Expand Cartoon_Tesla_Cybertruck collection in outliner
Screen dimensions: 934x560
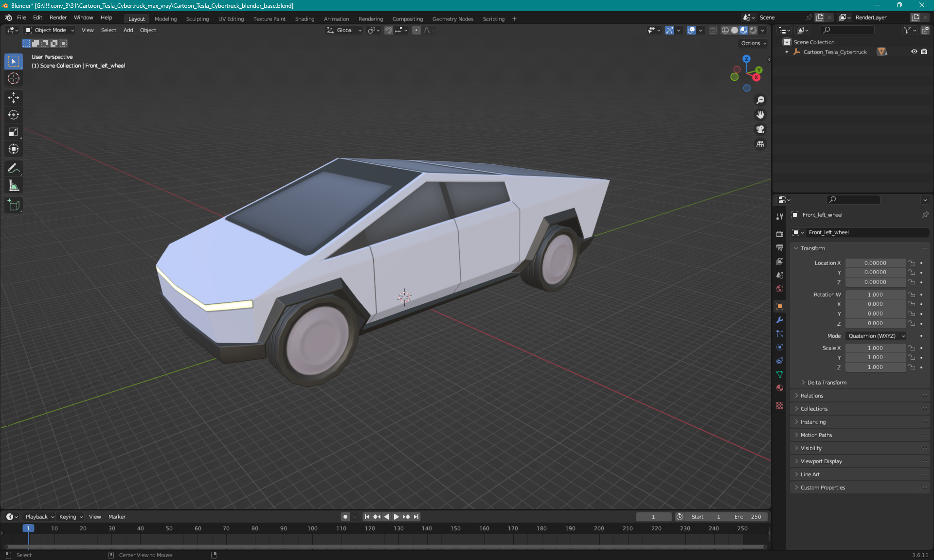pos(787,52)
